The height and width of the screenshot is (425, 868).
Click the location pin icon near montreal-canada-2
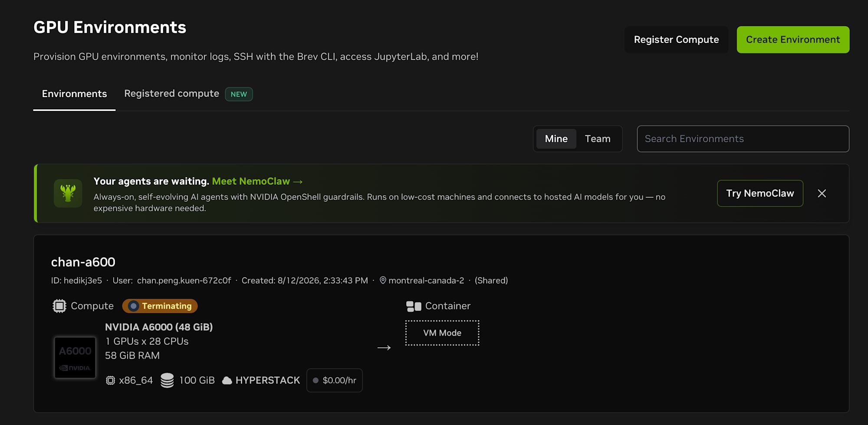tap(383, 281)
